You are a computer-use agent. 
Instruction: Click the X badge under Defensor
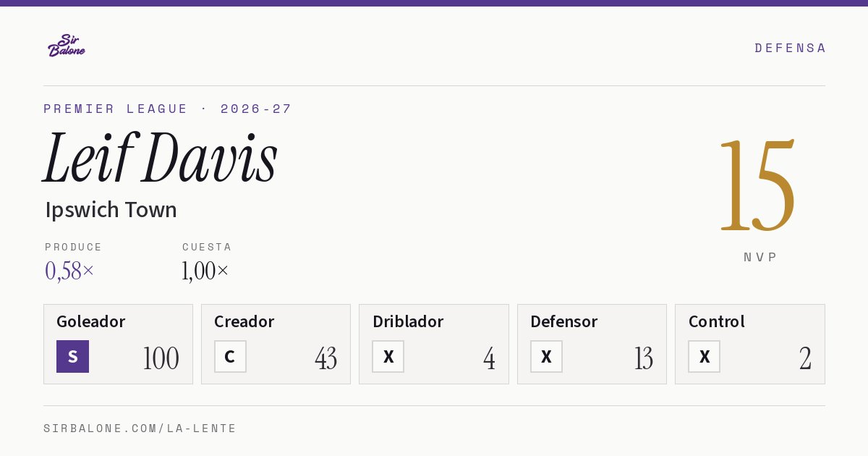coord(546,356)
